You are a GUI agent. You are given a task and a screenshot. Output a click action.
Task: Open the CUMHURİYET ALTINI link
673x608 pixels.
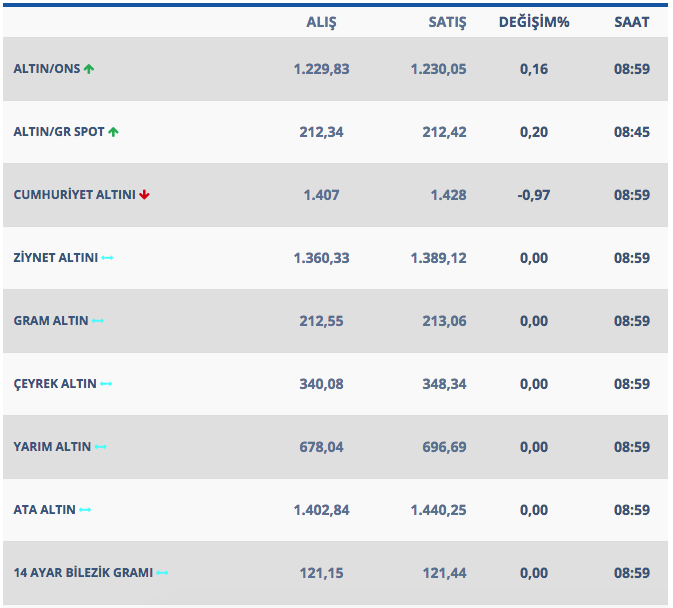(x=74, y=195)
